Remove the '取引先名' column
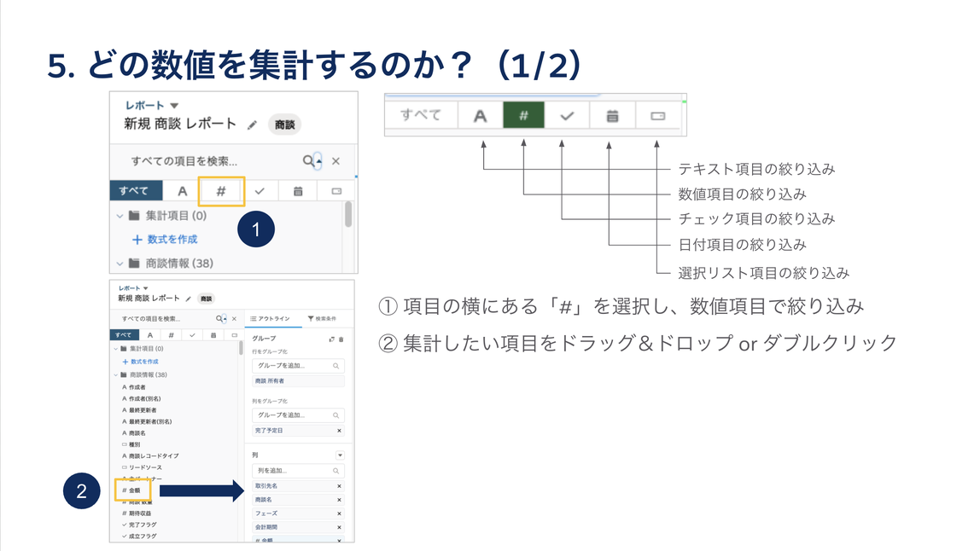This screenshot has width=980, height=551. tap(340, 486)
